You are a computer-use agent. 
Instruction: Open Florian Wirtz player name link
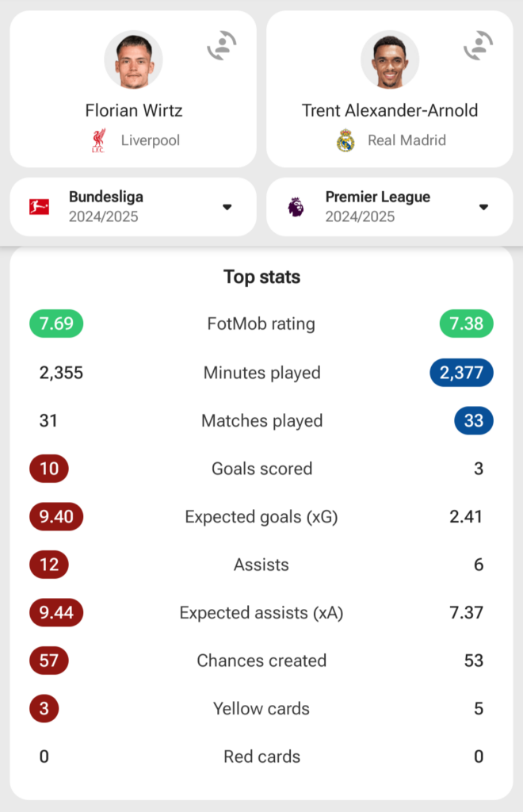pyautogui.click(x=133, y=110)
